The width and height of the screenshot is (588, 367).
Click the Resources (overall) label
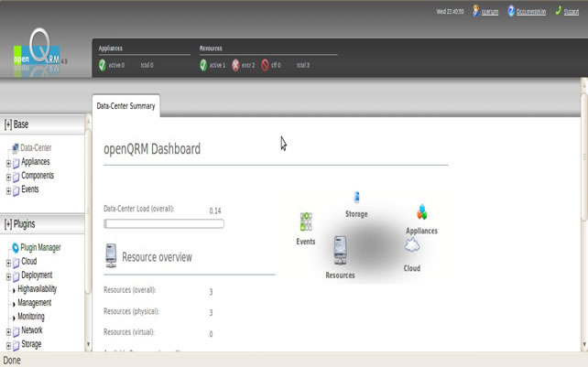130,290
